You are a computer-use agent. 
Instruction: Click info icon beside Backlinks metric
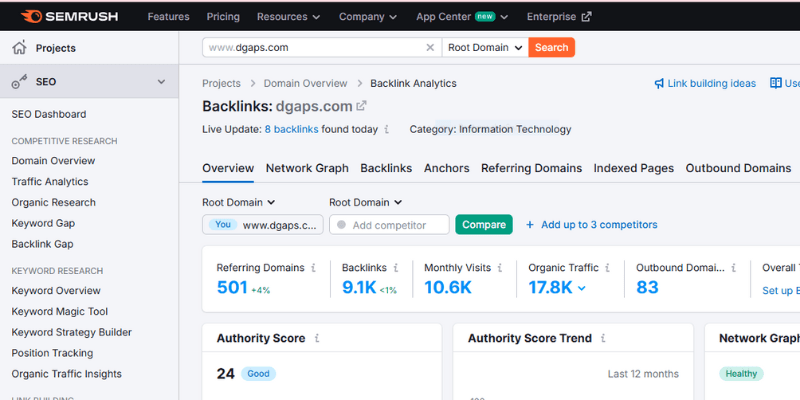coord(395,268)
